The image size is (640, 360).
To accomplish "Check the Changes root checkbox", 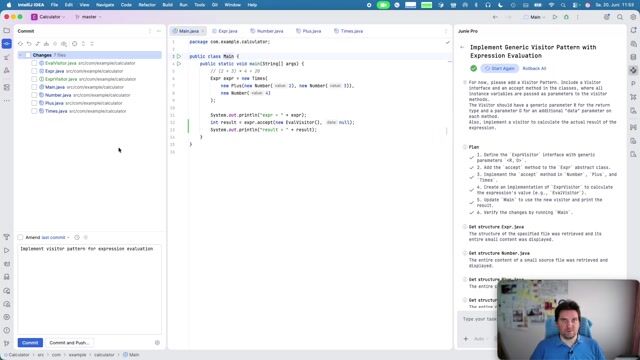I will 28,55.
